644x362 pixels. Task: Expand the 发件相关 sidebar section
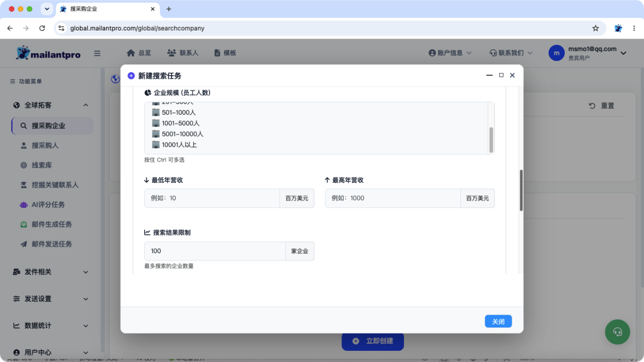(51, 272)
